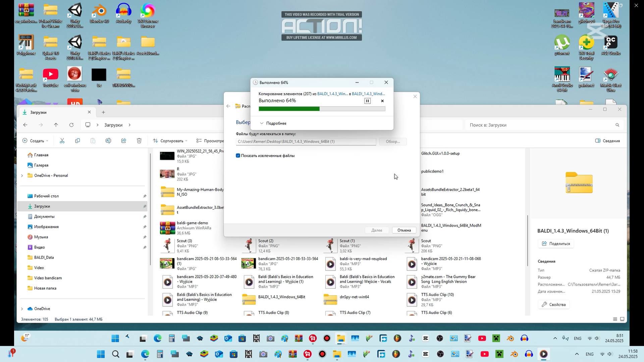Screen dimensions: 644x362
Task: Click the Copy icon in Explorer toolbar
Action: coord(77,141)
